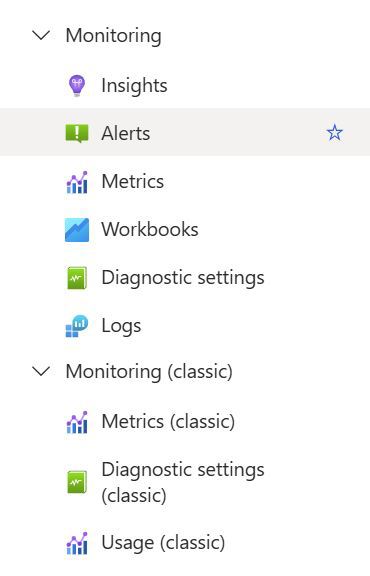Click the blue Workbooks icon
370x576 pixels.
point(77,230)
